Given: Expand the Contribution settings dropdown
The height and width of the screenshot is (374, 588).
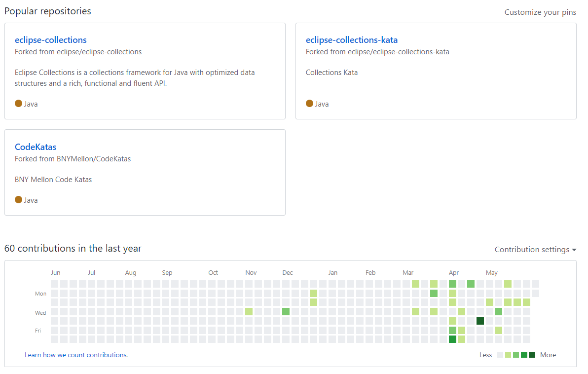Looking at the screenshot, I should (535, 250).
